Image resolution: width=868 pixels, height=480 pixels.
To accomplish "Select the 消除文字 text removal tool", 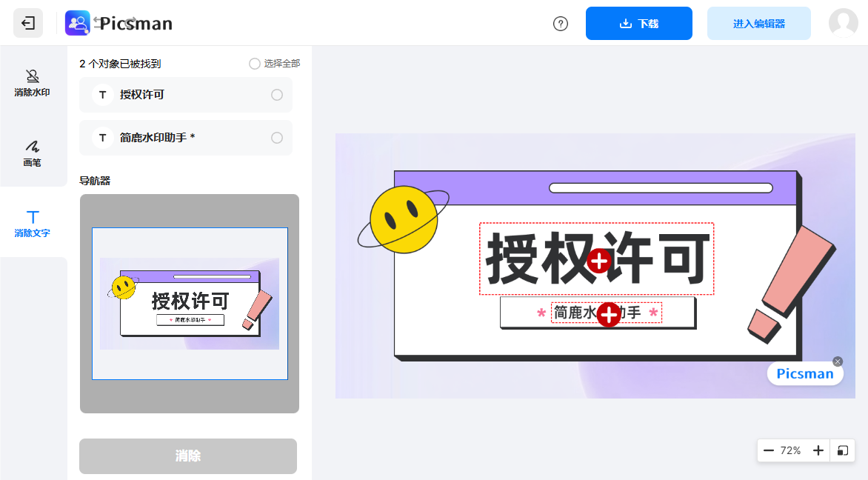I will [33, 224].
